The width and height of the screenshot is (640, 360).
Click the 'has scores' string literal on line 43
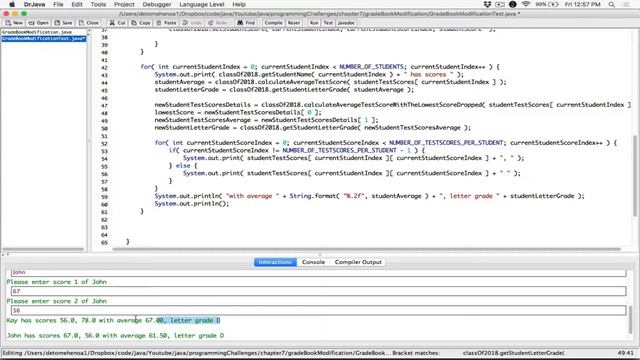(x=428, y=74)
